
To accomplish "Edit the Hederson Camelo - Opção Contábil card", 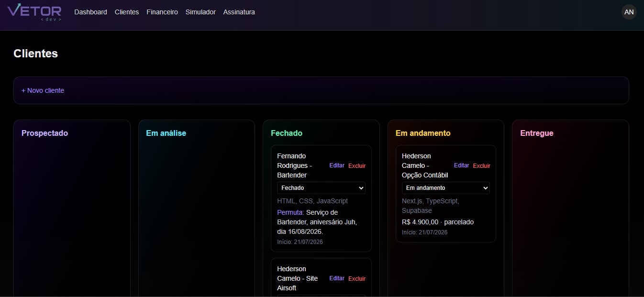I will click(462, 165).
